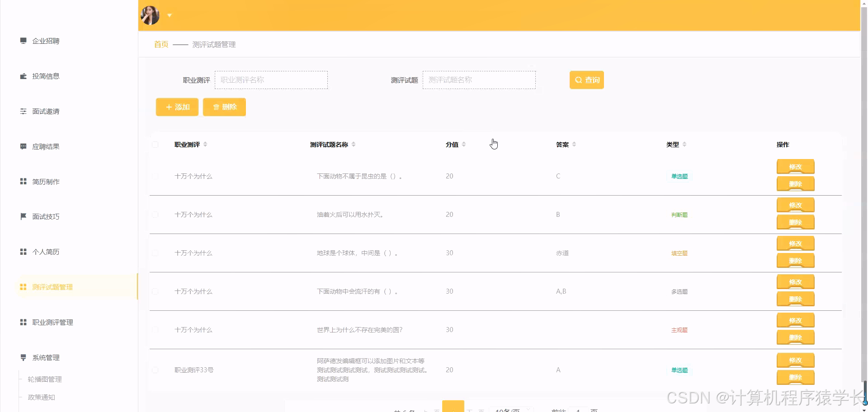
Task: Select 系统管理 menu to expand submenu
Action: (x=45, y=357)
